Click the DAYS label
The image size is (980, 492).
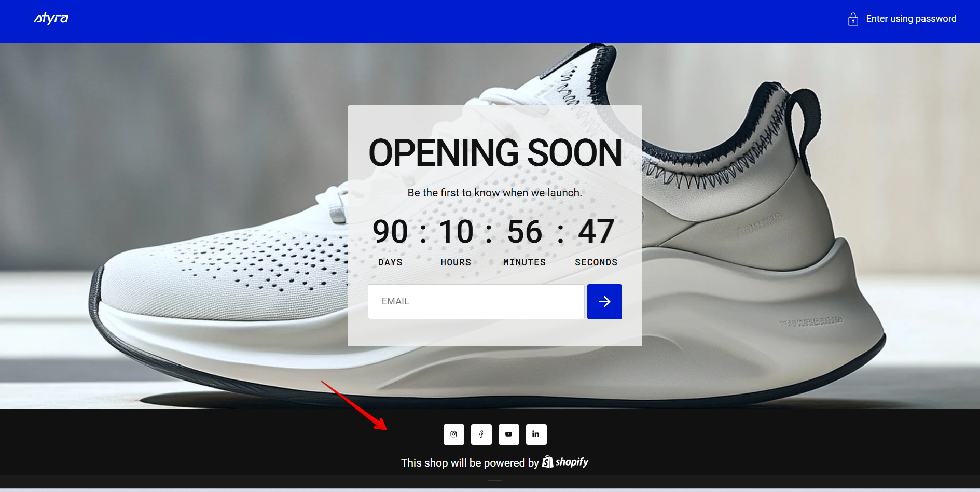390,262
